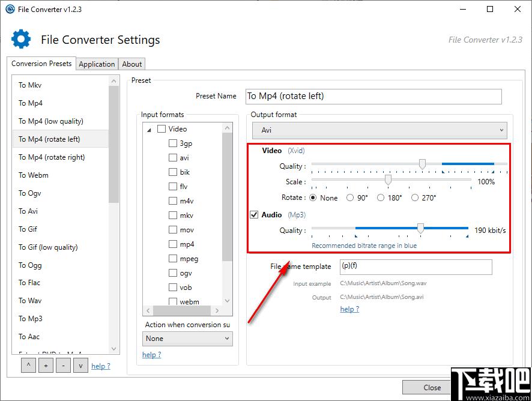Click input formats scroll up arrow
532x401 pixels.
click(228, 128)
